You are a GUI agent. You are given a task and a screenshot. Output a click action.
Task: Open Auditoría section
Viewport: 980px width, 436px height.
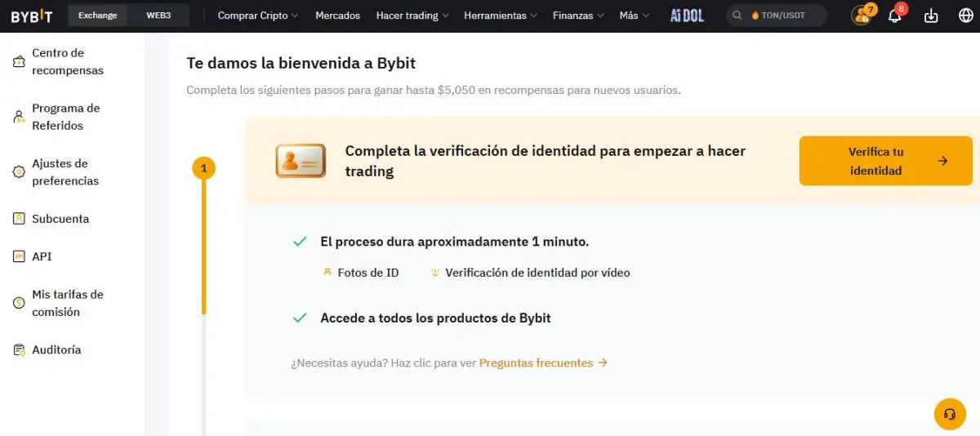click(x=56, y=349)
